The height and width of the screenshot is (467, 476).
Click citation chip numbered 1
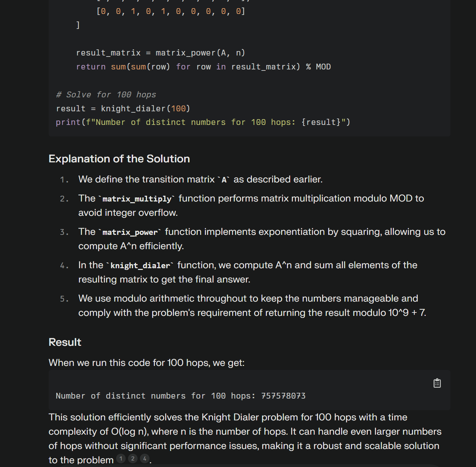point(121,458)
